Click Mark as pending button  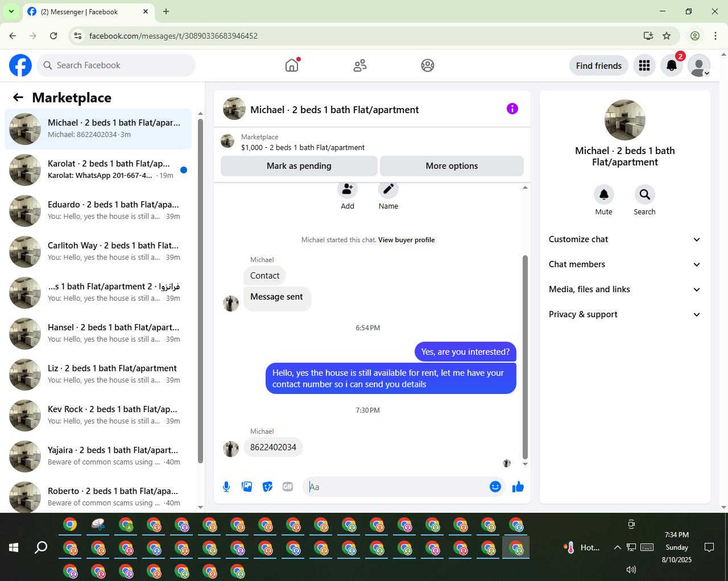point(299,166)
